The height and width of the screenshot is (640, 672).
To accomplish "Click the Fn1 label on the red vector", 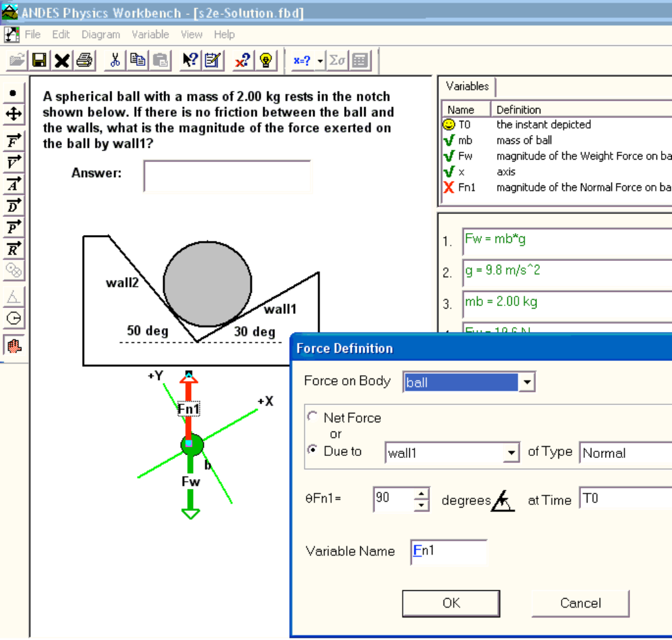I will click(188, 409).
